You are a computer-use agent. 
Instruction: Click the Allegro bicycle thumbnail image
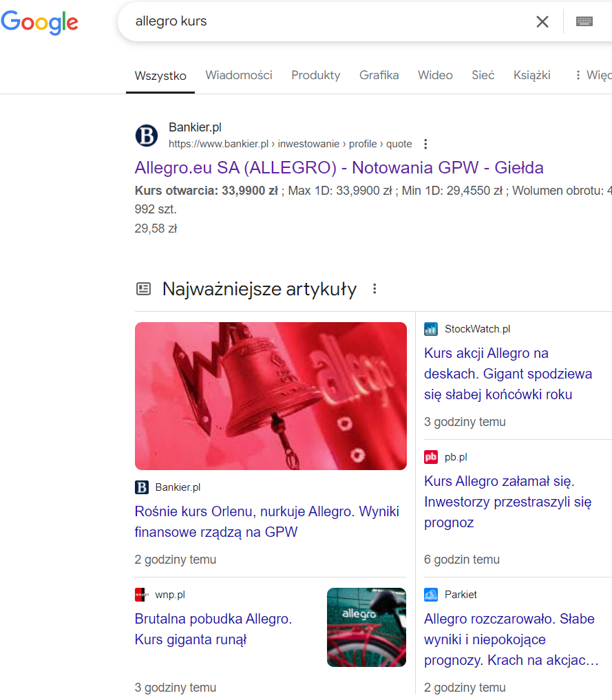[366, 627]
